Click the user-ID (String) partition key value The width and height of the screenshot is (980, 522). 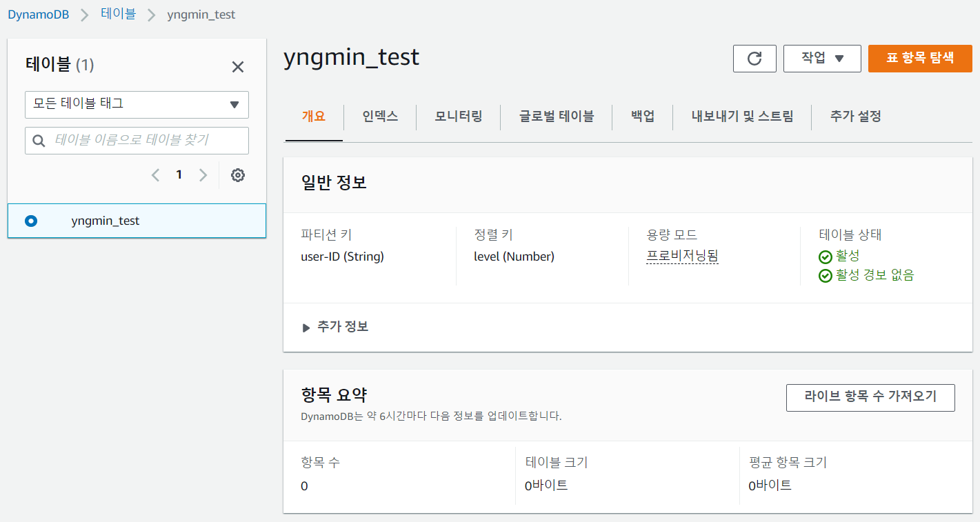[343, 257]
